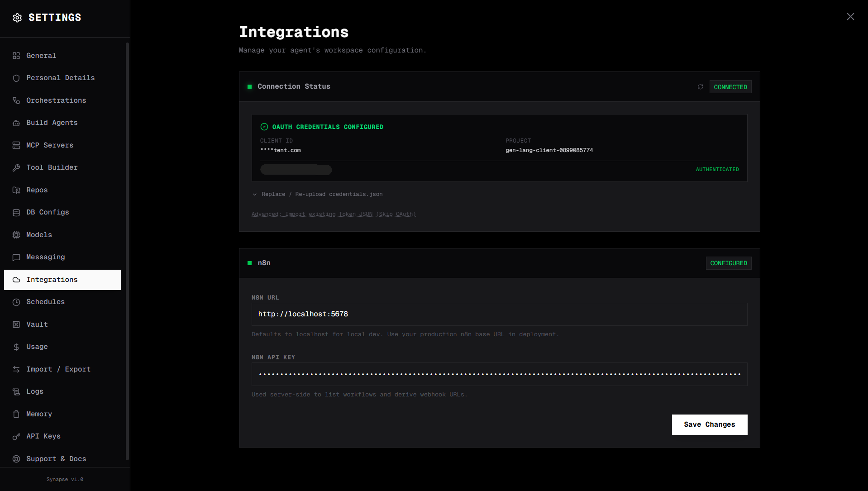The width and height of the screenshot is (868, 491).
Task: Click the Memory trash icon
Action: pyautogui.click(x=16, y=414)
